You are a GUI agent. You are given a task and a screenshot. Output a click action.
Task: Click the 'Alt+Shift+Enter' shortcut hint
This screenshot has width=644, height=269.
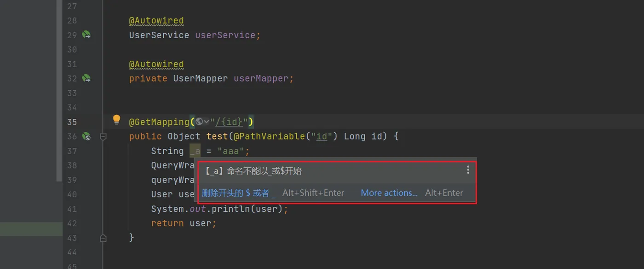(313, 193)
